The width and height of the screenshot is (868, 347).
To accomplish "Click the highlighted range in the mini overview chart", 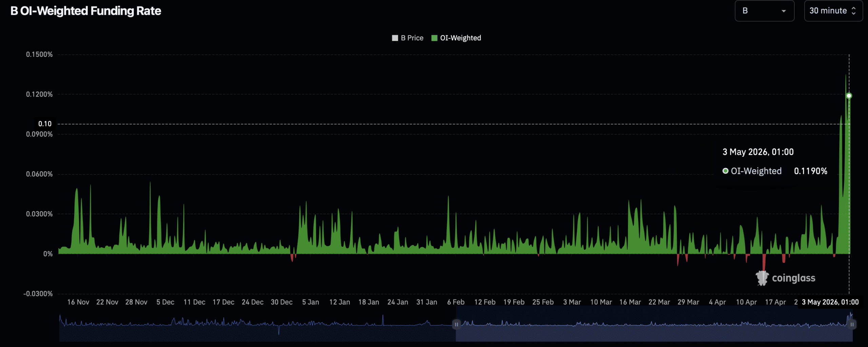I will click(x=654, y=324).
